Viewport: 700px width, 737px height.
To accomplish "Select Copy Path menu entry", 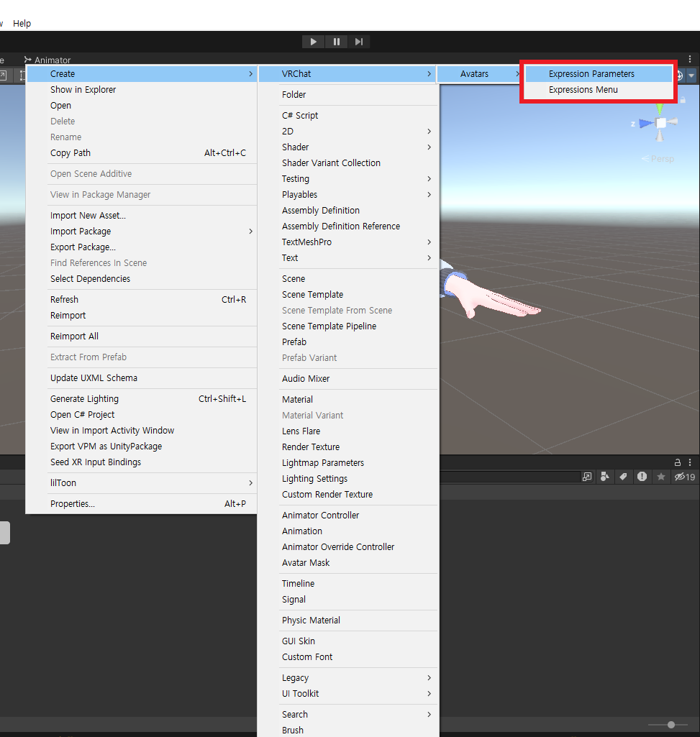I will point(142,153).
